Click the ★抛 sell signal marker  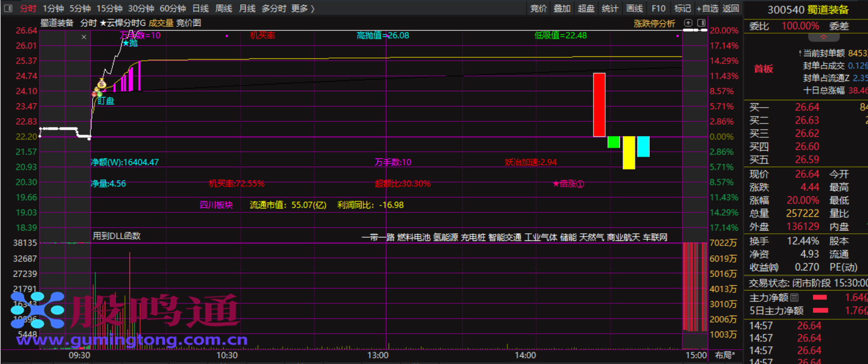tap(130, 43)
